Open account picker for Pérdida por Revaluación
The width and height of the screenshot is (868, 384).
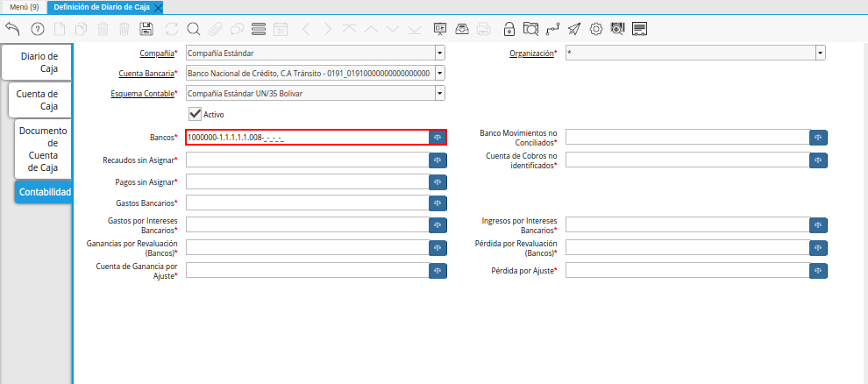(x=818, y=248)
